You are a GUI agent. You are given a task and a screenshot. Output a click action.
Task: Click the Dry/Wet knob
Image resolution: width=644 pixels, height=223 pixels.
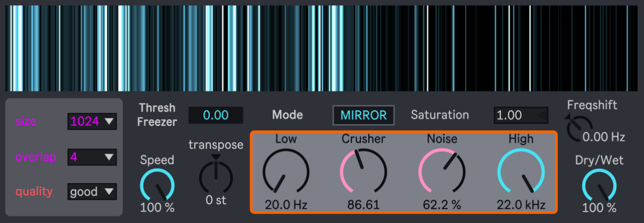pos(599,185)
